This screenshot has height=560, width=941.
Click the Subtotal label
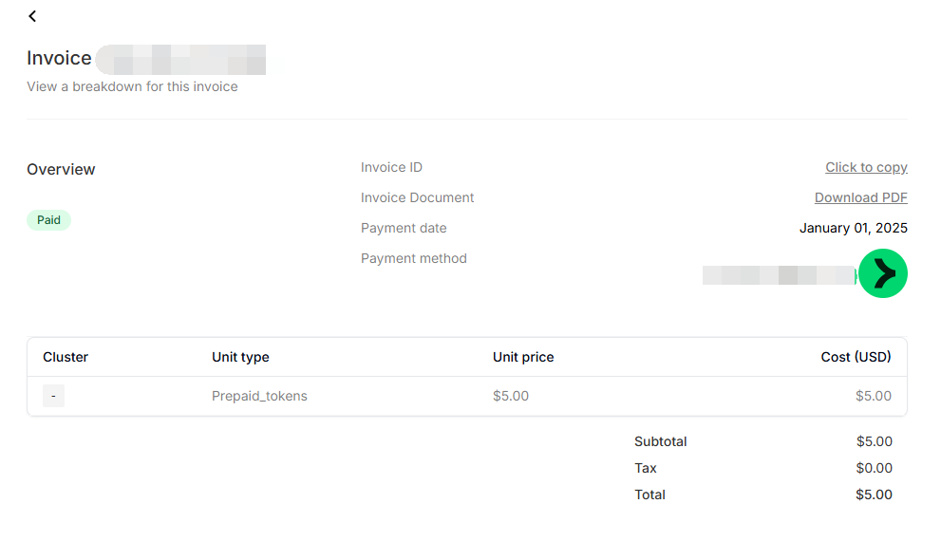point(660,442)
